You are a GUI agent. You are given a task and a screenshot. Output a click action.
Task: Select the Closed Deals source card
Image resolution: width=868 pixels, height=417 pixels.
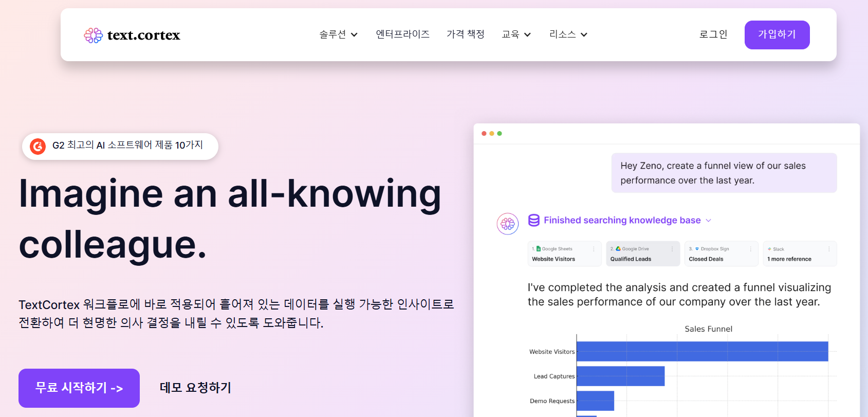click(x=722, y=253)
